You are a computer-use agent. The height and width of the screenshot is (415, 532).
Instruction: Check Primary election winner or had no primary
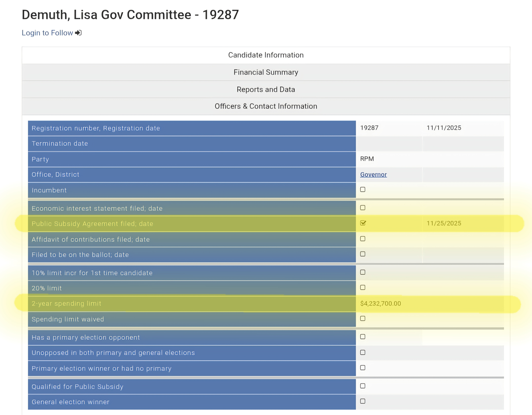pyautogui.click(x=362, y=367)
